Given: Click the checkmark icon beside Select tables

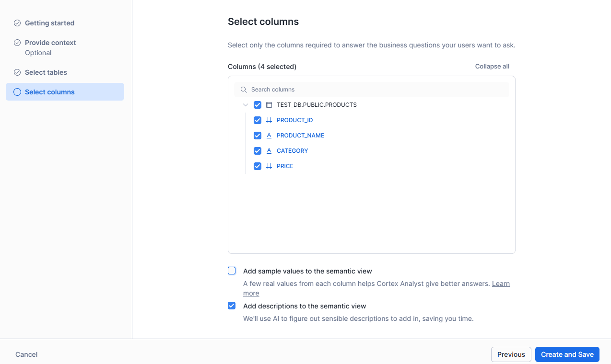Looking at the screenshot, I should coord(17,72).
